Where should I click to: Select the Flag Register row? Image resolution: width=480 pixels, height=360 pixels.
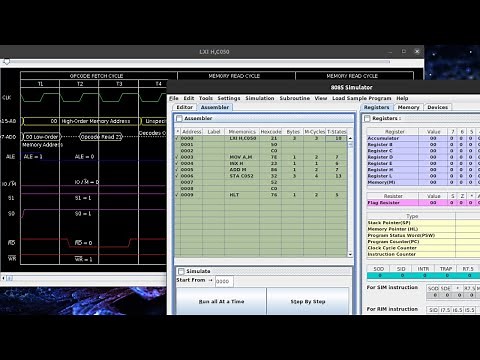pos(423,203)
